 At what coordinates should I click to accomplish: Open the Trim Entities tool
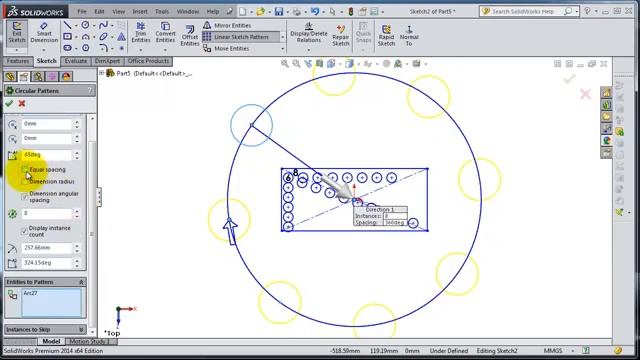point(141,33)
